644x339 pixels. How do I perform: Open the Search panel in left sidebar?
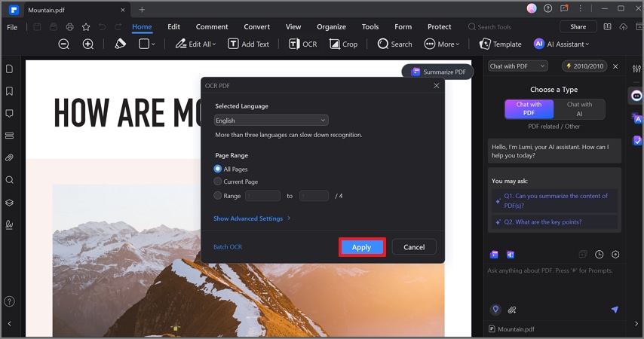(9, 180)
